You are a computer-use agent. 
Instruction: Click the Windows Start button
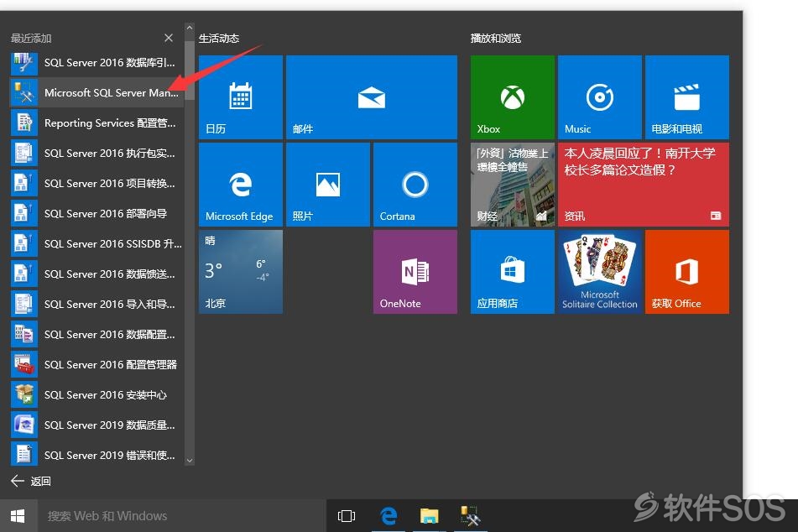point(18,516)
